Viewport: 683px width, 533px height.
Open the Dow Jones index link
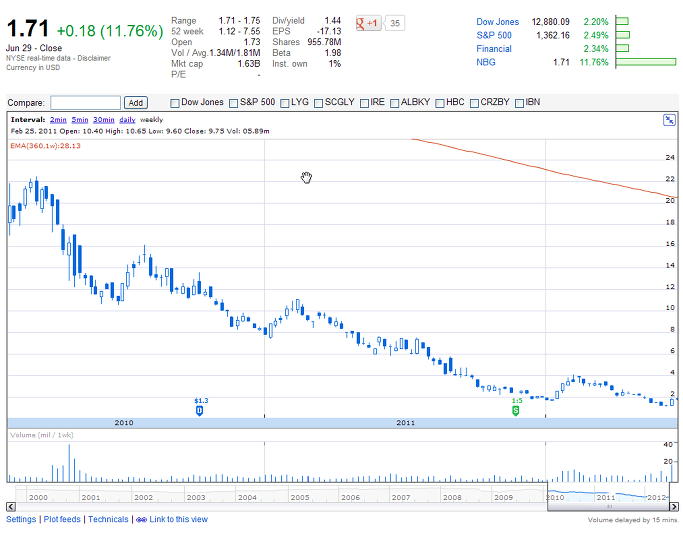pos(497,22)
